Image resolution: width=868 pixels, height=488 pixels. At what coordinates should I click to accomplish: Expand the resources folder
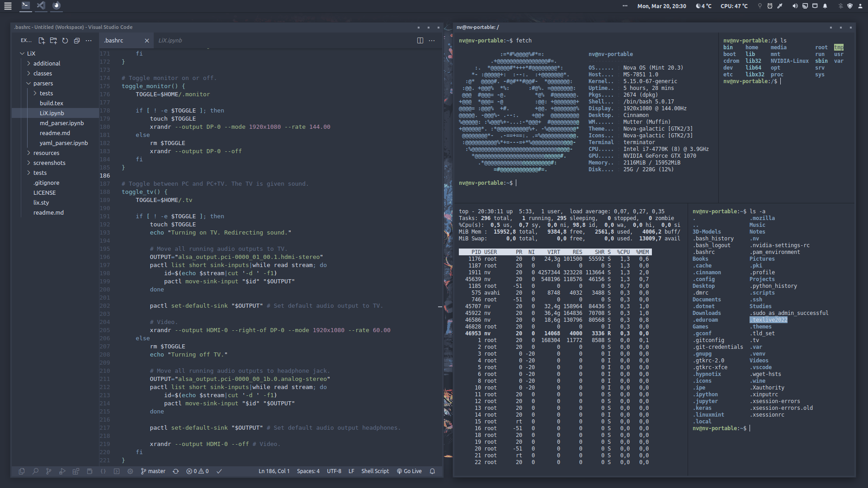tap(46, 153)
